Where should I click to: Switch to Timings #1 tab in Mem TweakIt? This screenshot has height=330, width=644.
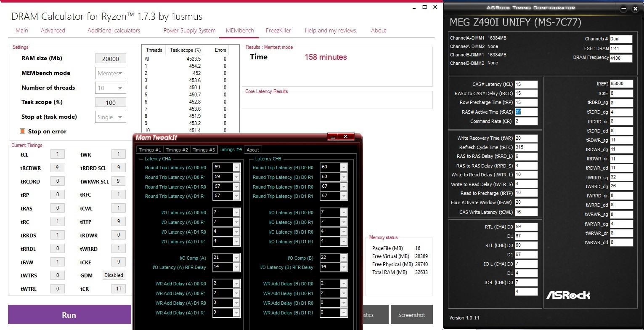tap(150, 149)
